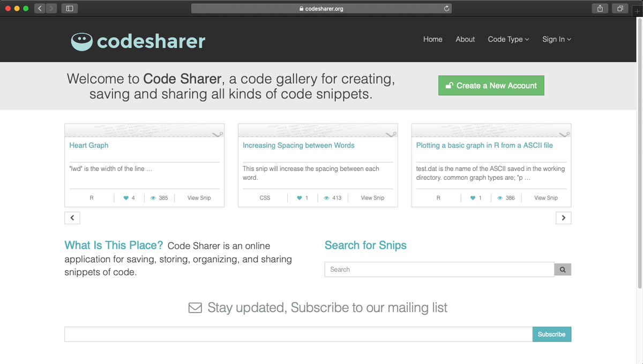The width and height of the screenshot is (643, 364).
Task: Click the codesharer wordmark text
Action: click(151, 41)
